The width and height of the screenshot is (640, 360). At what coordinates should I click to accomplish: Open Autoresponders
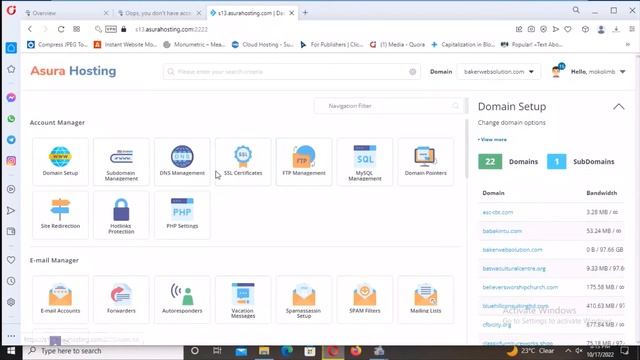tap(182, 299)
